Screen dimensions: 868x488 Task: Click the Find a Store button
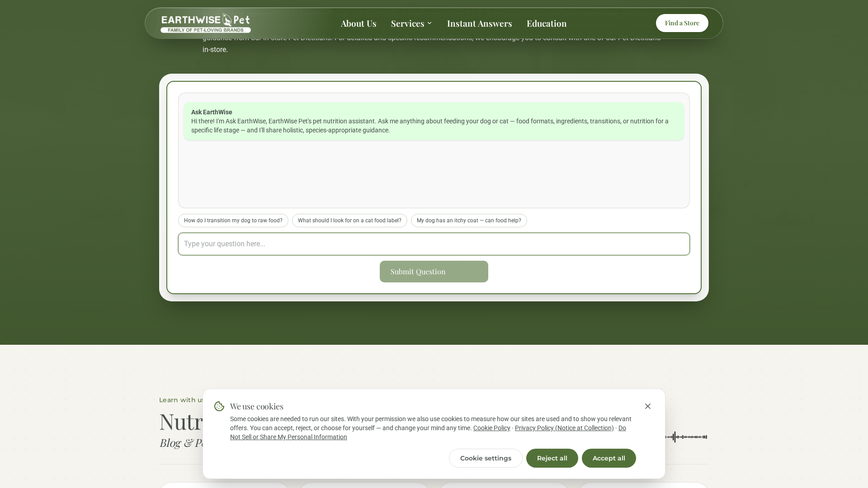[x=682, y=23]
